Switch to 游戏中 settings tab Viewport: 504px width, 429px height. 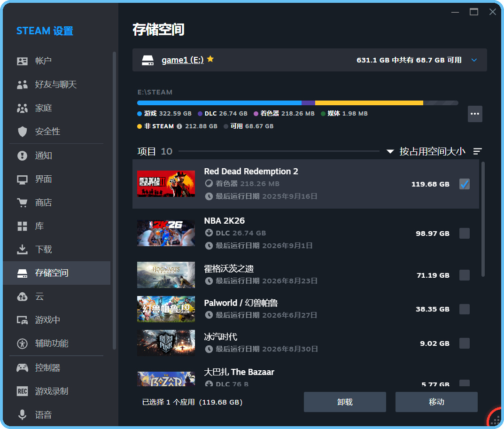point(56,320)
